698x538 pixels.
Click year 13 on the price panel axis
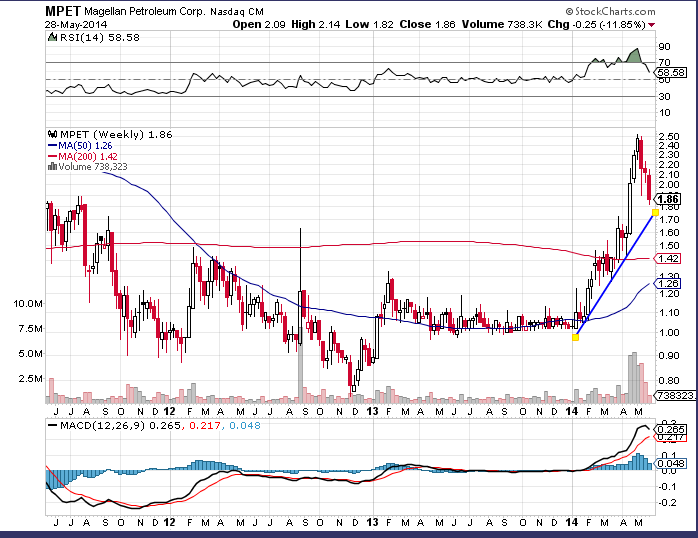tap(372, 411)
